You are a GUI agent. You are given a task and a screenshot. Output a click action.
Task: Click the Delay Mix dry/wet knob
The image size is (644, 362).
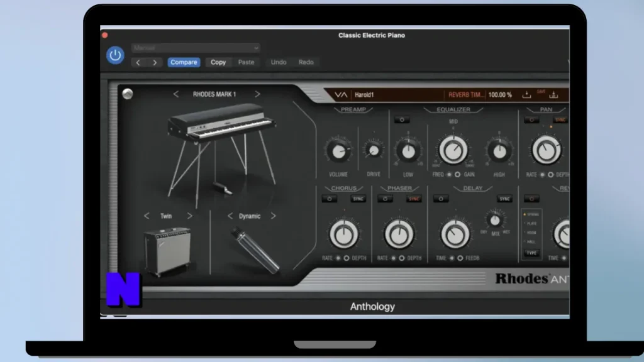click(x=495, y=221)
